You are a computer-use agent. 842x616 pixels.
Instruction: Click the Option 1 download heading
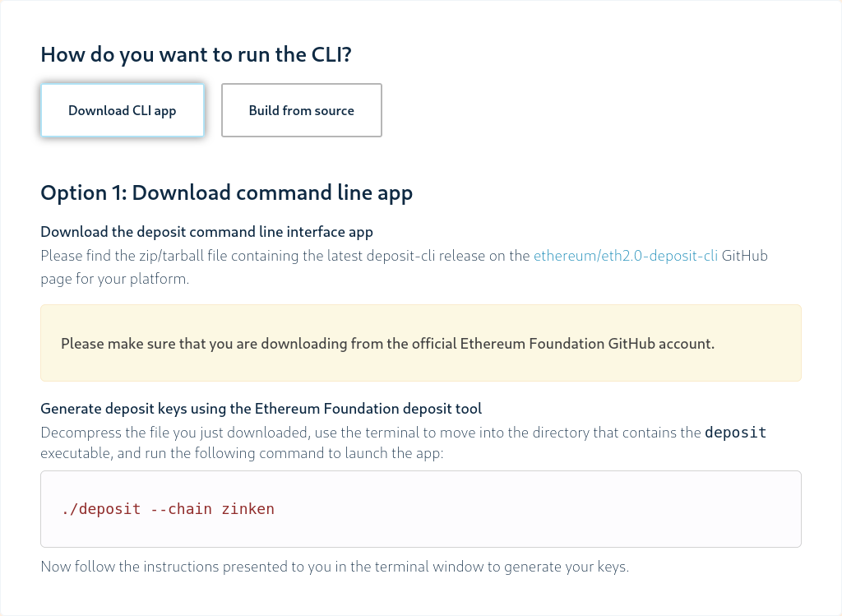coord(226,192)
